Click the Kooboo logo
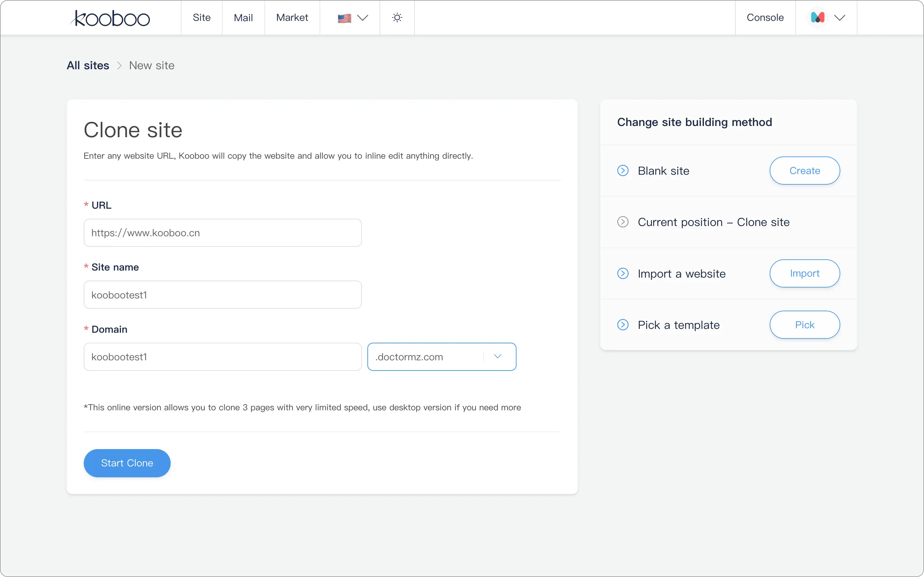Viewport: 924px width, 577px height. [x=110, y=18]
